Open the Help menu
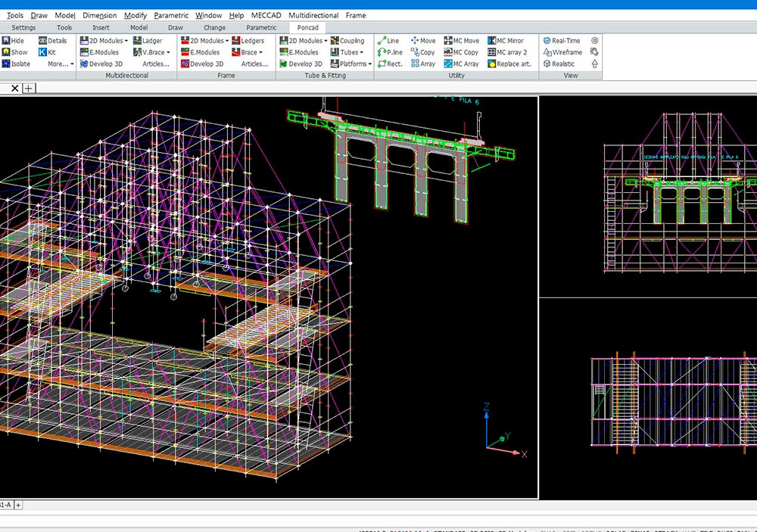 (x=236, y=15)
